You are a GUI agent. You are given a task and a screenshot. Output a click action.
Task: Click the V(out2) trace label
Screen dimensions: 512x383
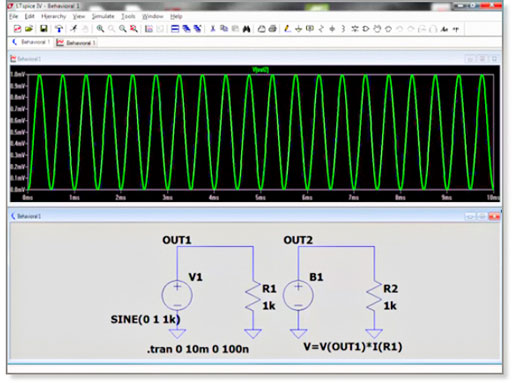coord(260,70)
